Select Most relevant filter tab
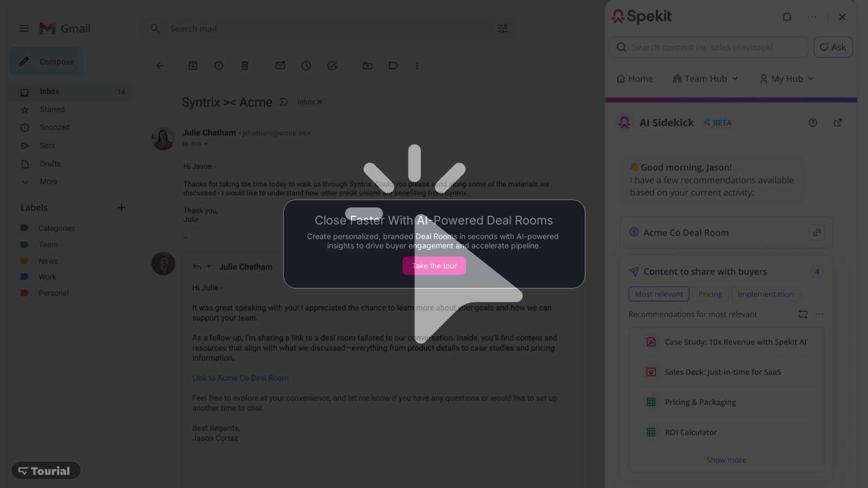 tap(659, 294)
